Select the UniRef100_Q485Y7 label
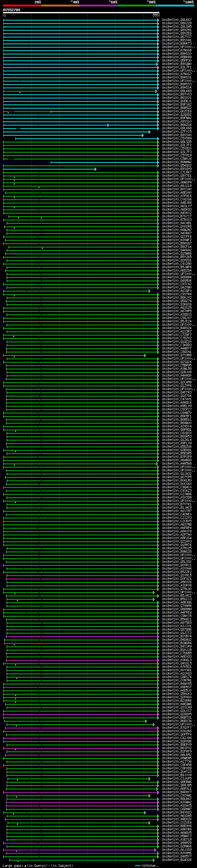This screenshot has height=868, width=197. pyautogui.click(x=177, y=857)
